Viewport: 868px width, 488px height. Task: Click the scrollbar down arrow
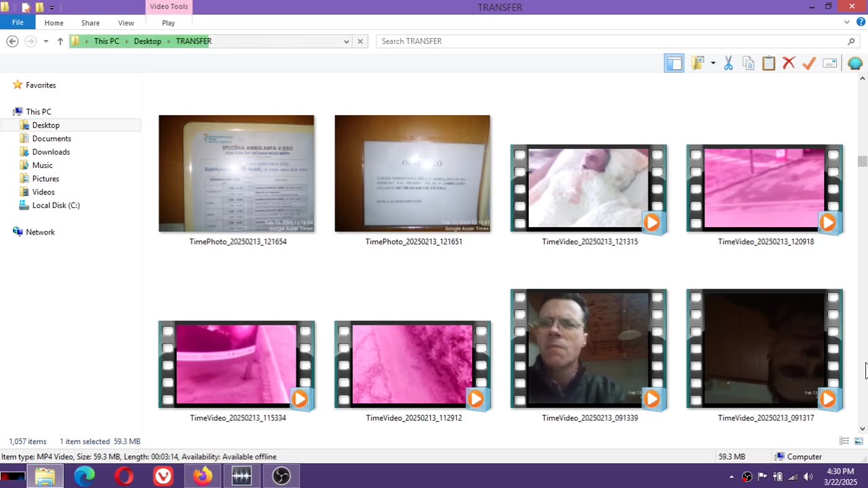pyautogui.click(x=862, y=428)
